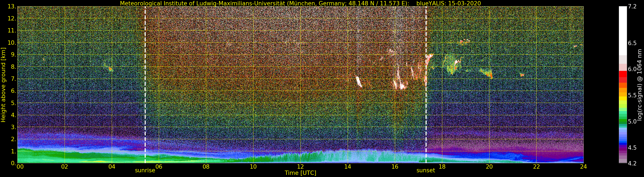644x177 pixels.
Task: Click colorbar value '6.5'
Action: (x=632, y=43)
